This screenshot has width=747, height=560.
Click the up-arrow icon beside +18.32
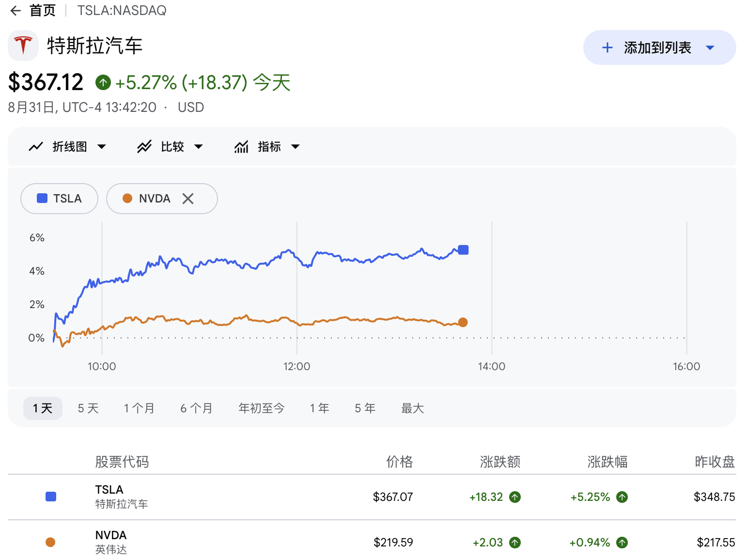point(515,497)
